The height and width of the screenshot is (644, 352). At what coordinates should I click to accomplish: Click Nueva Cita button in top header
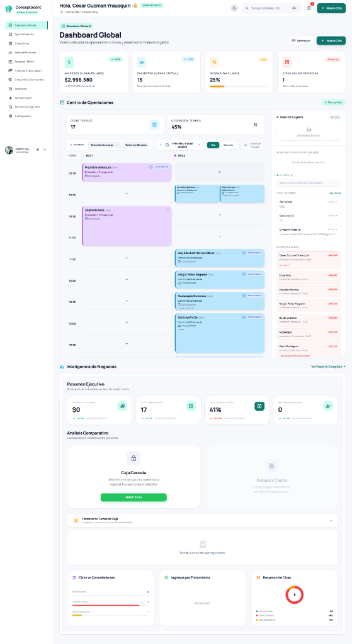tap(331, 8)
